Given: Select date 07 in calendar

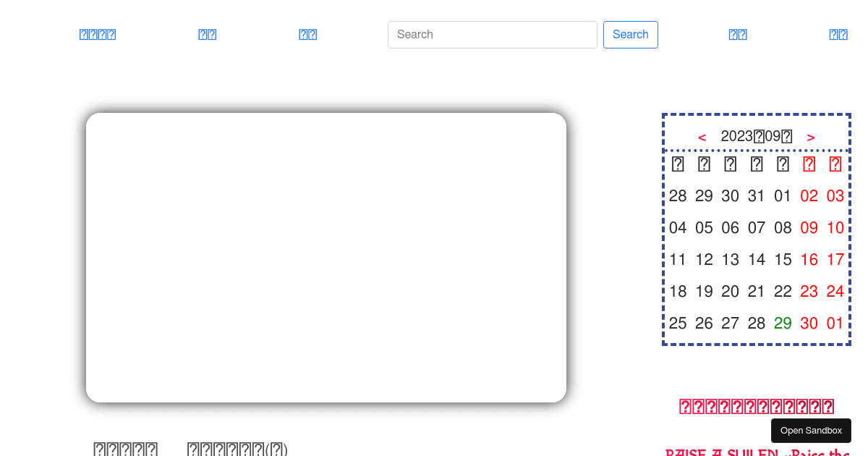Looking at the screenshot, I should pos(757,228).
